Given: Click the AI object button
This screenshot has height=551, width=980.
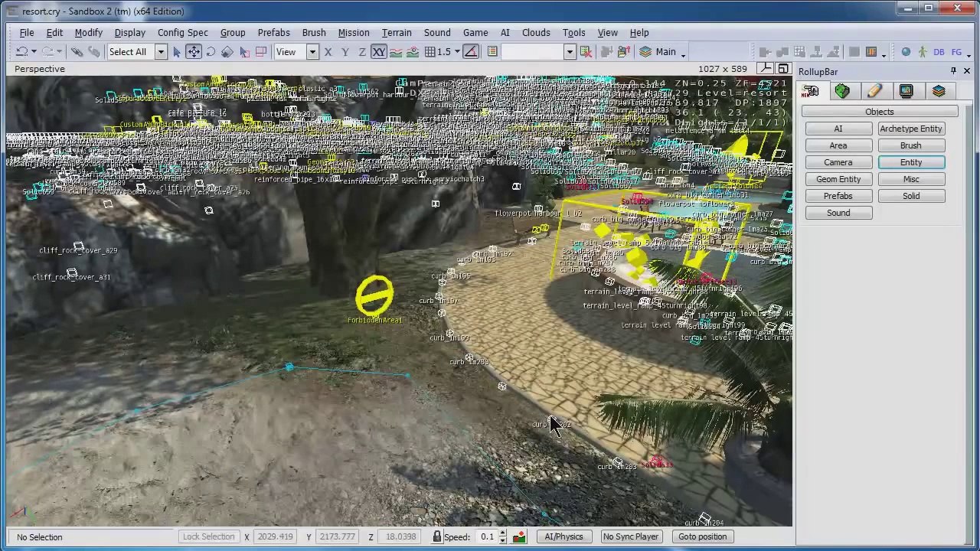Looking at the screenshot, I should [838, 129].
